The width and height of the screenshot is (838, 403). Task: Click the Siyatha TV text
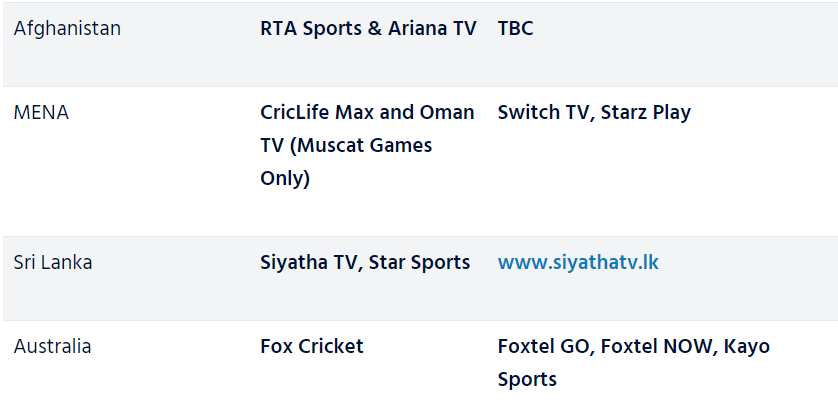pyautogui.click(x=309, y=262)
